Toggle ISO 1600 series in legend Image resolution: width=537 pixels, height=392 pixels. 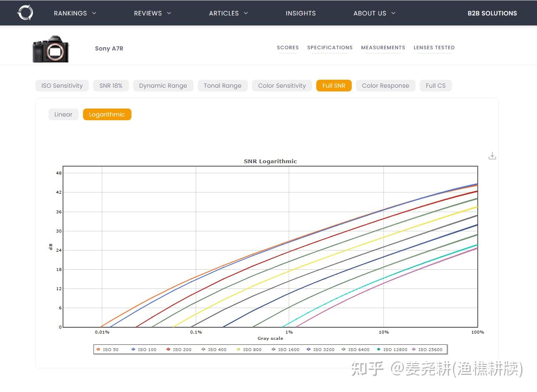pos(285,349)
